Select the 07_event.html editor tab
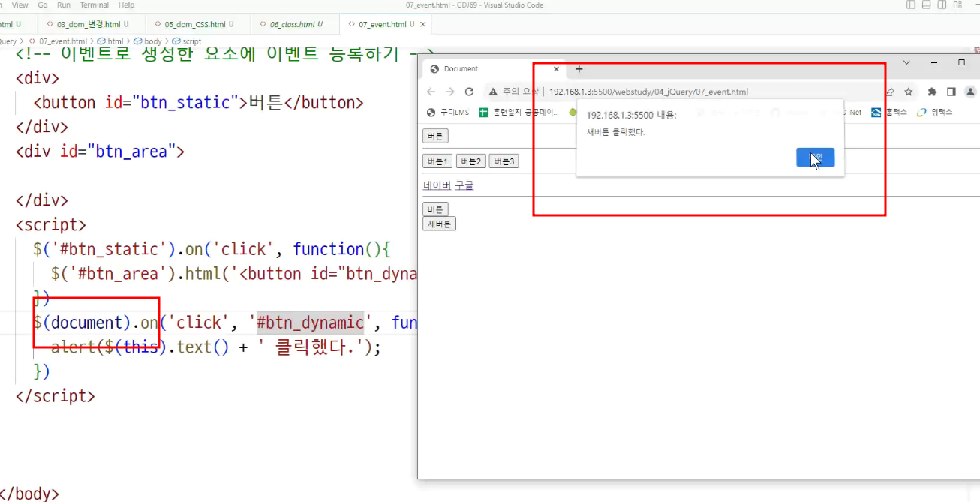The height and width of the screenshot is (502, 980). tap(386, 24)
